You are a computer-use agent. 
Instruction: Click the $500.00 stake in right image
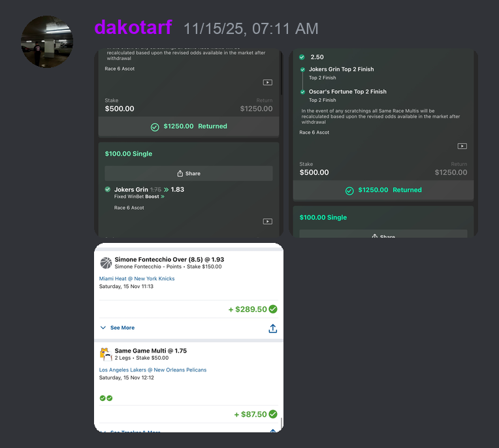tap(314, 172)
